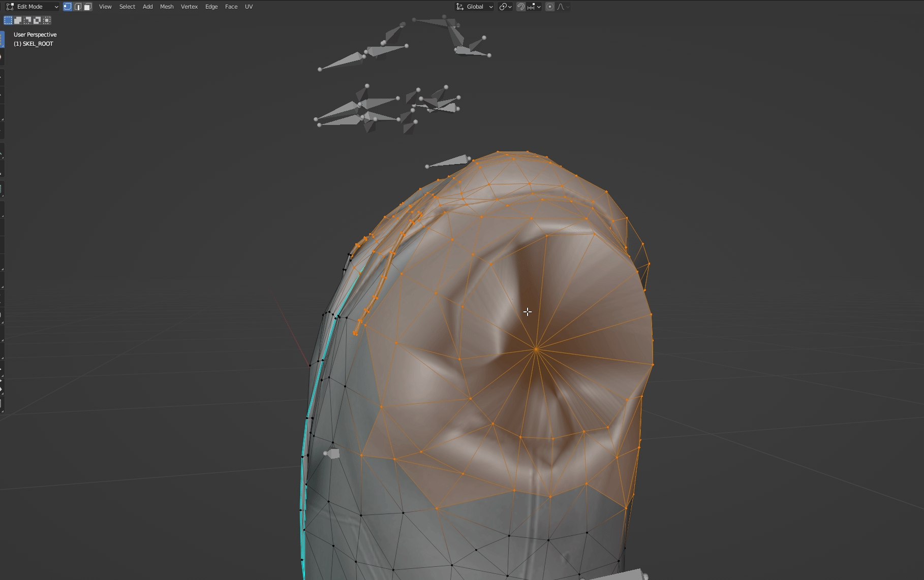Choose the Set new selection mode icon
The width and height of the screenshot is (924, 580).
click(x=8, y=20)
